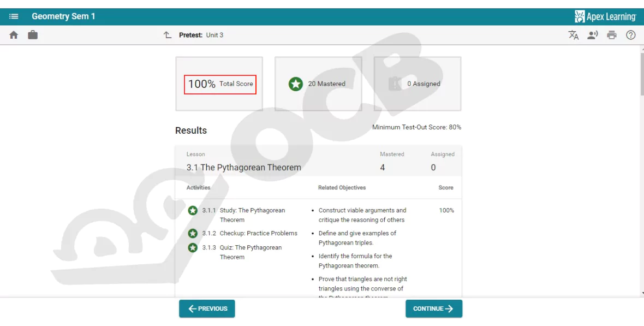Select the 0 Assigned card

pyautogui.click(x=417, y=84)
